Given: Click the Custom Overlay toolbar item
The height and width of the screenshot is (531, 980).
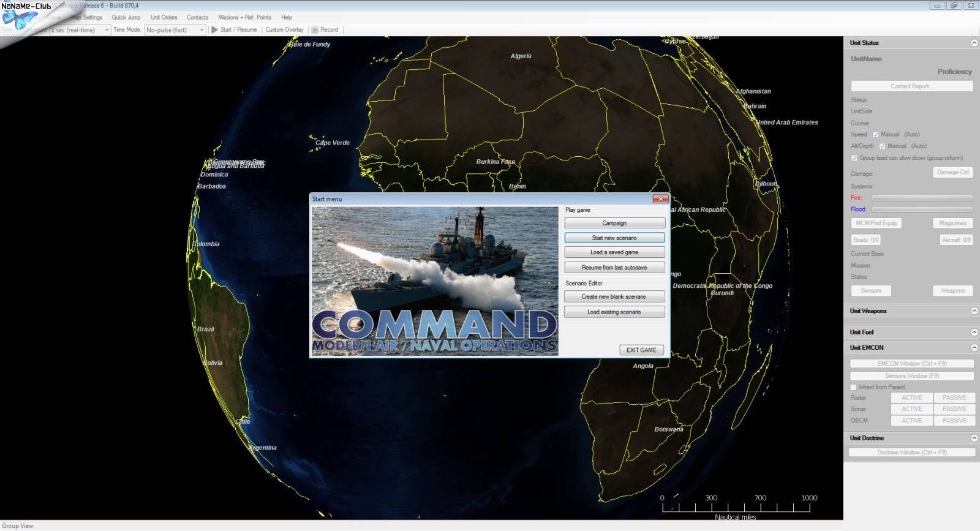Looking at the screenshot, I should tap(284, 29).
